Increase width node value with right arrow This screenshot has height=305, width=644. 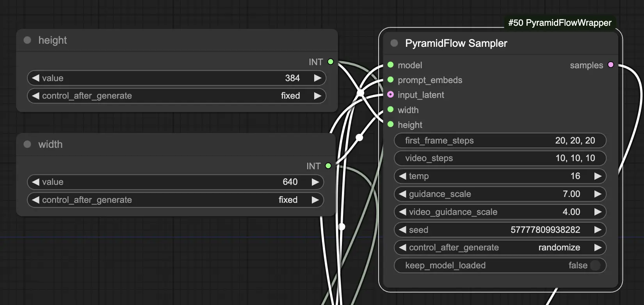315,182
